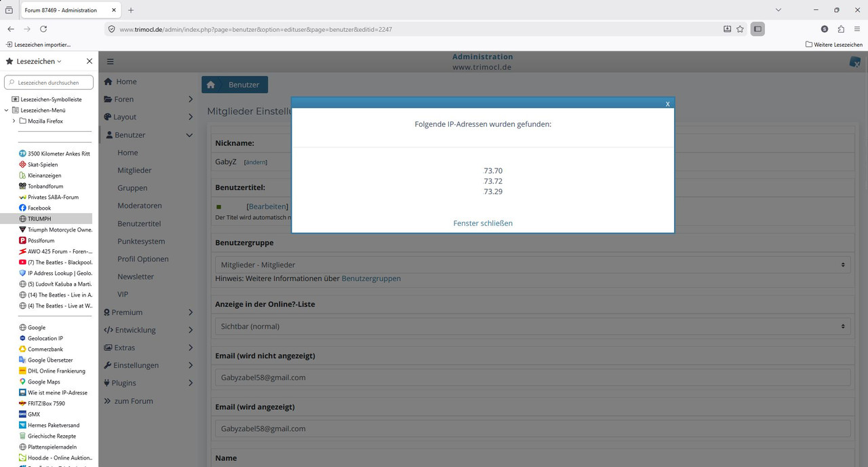The image size is (868, 467).
Task: Open Benutzertitel submenu entry
Action: [x=139, y=223]
